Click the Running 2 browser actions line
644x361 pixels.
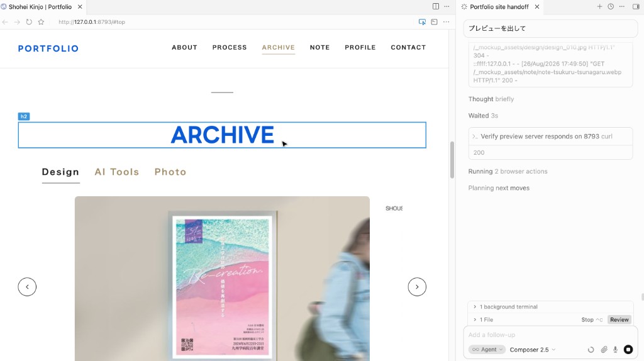(508, 171)
